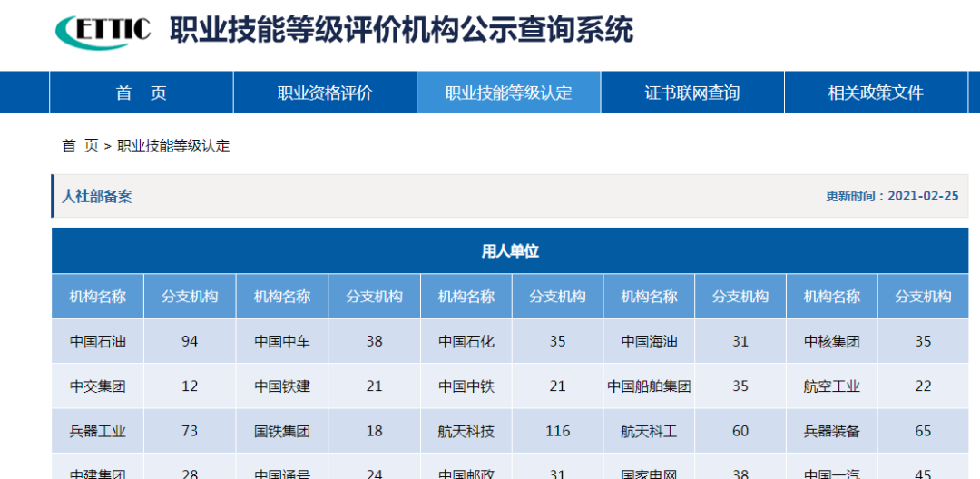Click branch count 31 beside 中国海油
980x479 pixels.
click(740, 342)
